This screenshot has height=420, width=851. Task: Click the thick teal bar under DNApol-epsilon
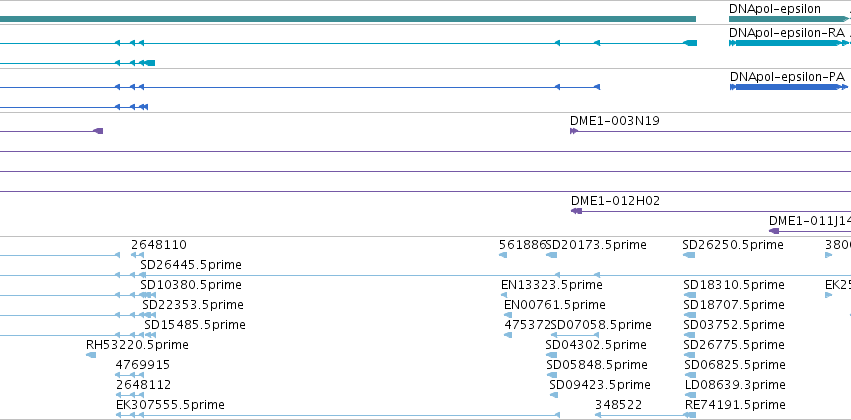(788, 19)
